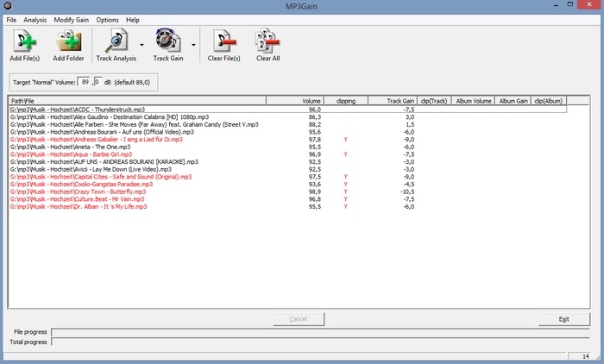This screenshot has height=364, width=604.
Task: Click the Clear All toolbar icon
Action: 267,40
